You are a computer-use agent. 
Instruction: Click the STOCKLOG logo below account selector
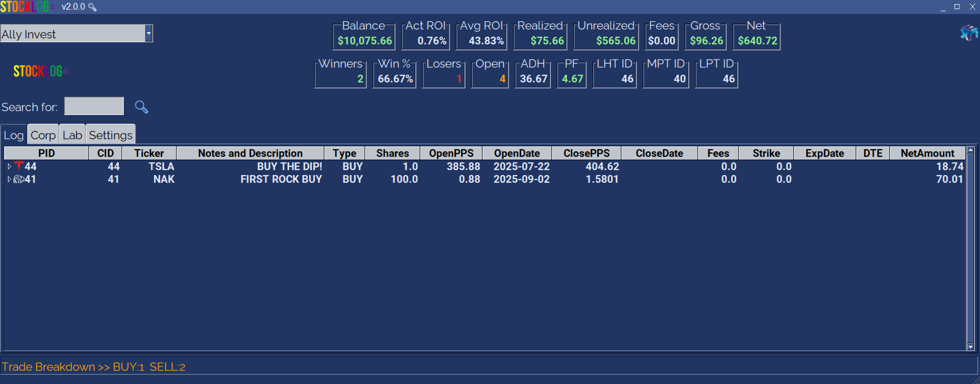40,71
